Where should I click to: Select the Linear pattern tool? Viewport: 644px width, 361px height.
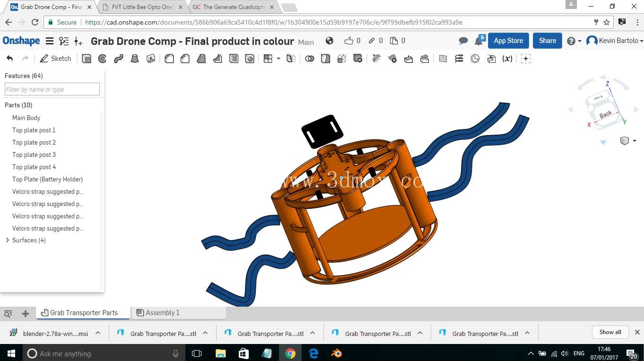(x=268, y=59)
